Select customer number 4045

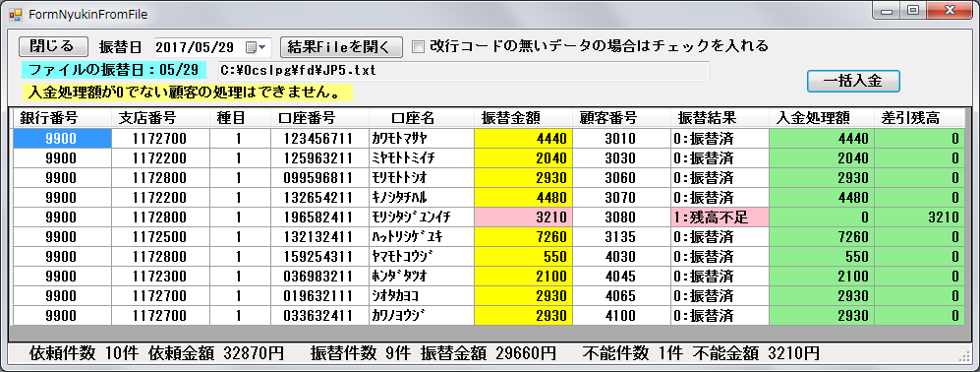(621, 277)
